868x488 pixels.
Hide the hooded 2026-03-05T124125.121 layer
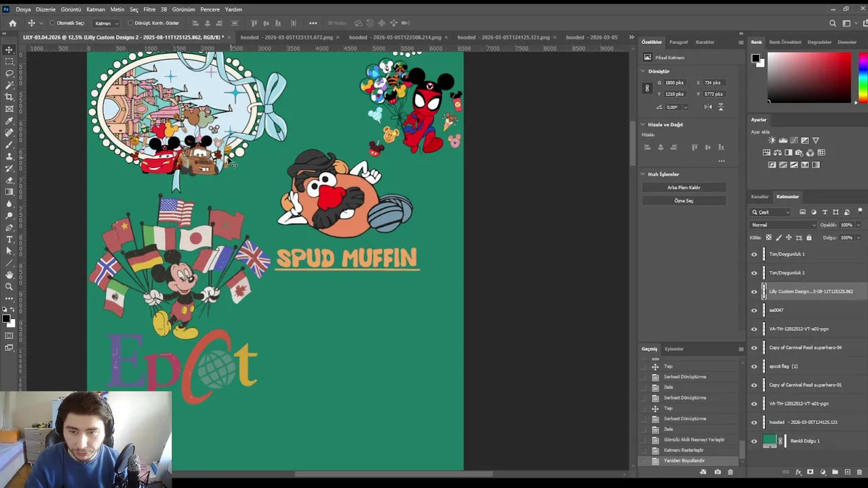click(x=754, y=422)
